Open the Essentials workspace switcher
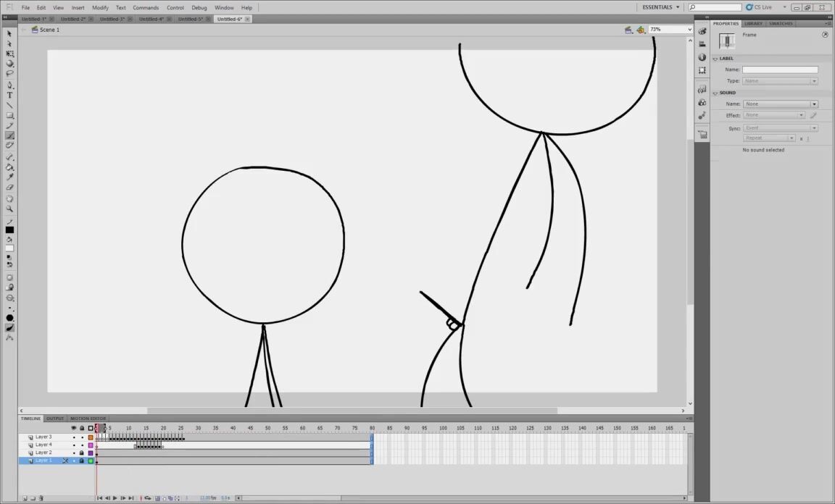 point(661,7)
